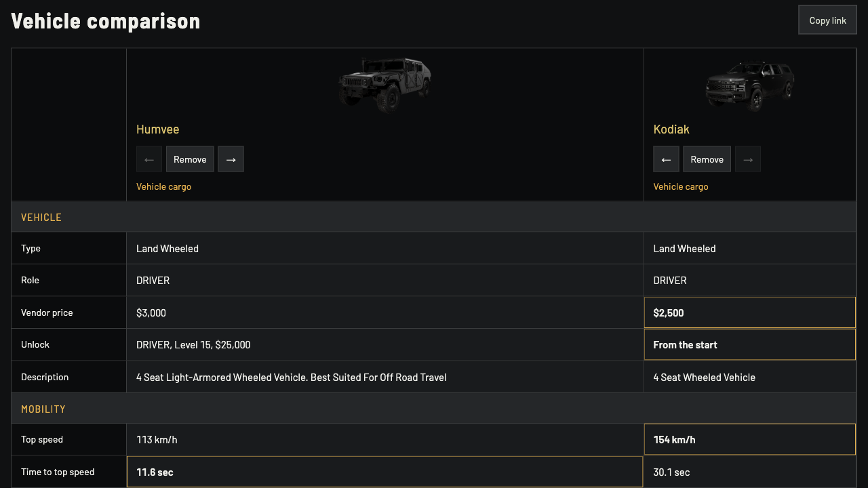Move Kodiak column right with arrow

[748, 159]
